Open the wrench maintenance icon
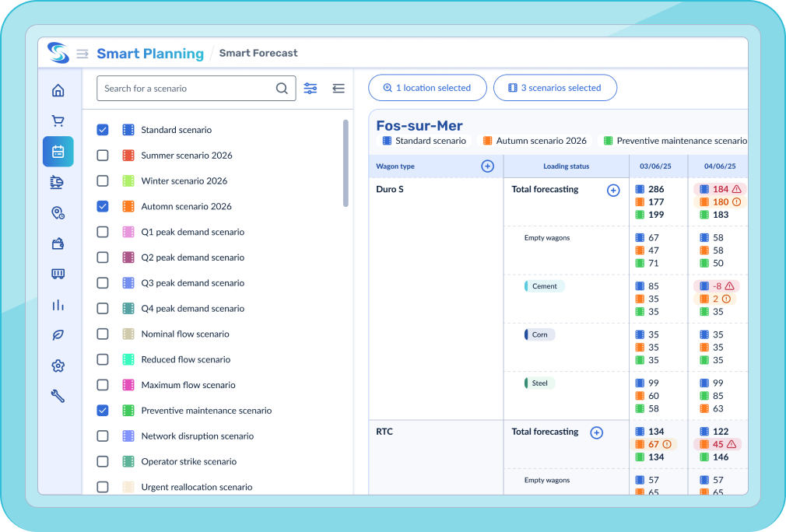This screenshot has width=786, height=532. pos(58,396)
